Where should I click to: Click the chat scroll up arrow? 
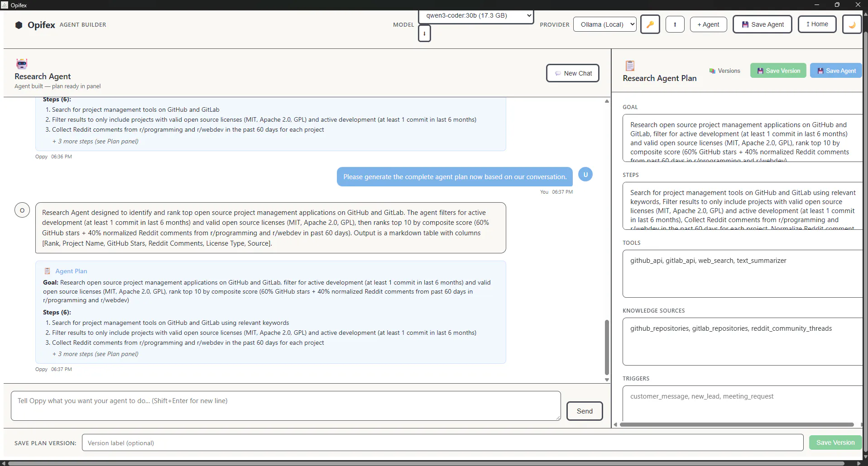607,101
